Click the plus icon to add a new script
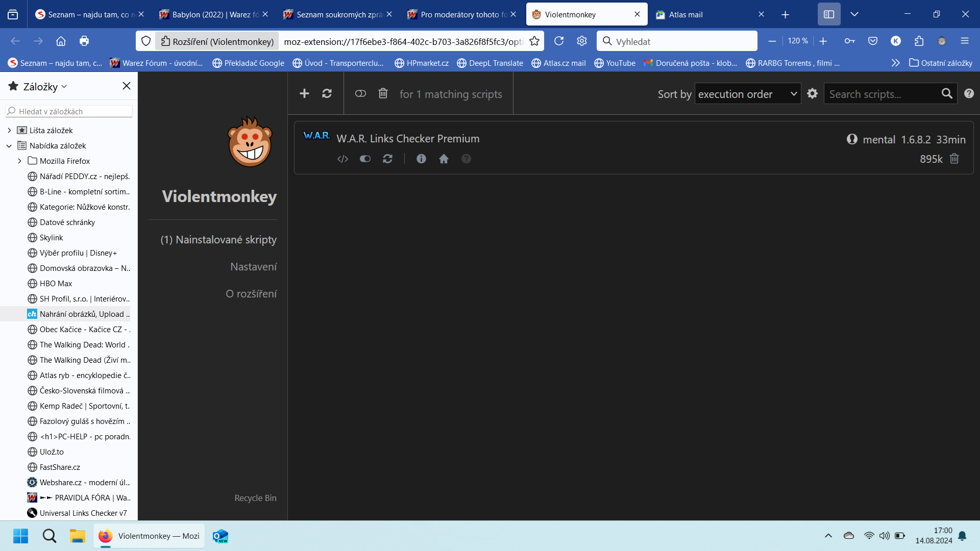This screenshot has width=980, height=551. coord(304,93)
